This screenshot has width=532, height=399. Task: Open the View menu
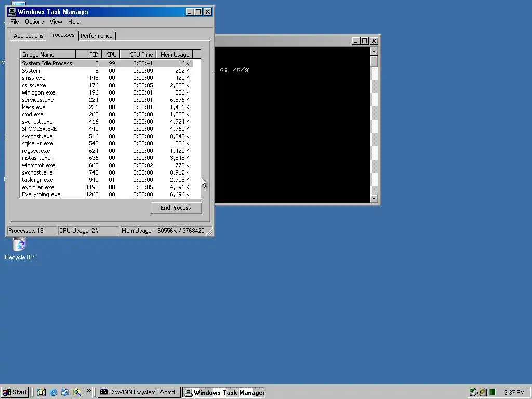56,22
